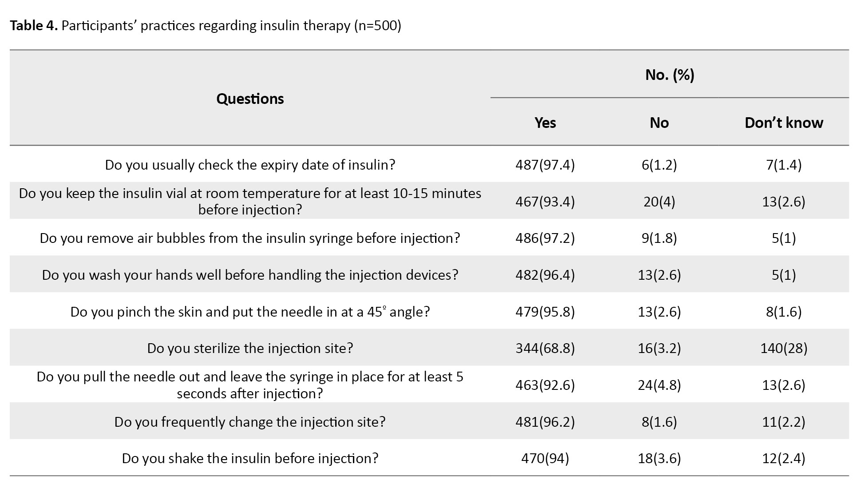Select the Yes column header
868x484 pixels.
(545, 123)
